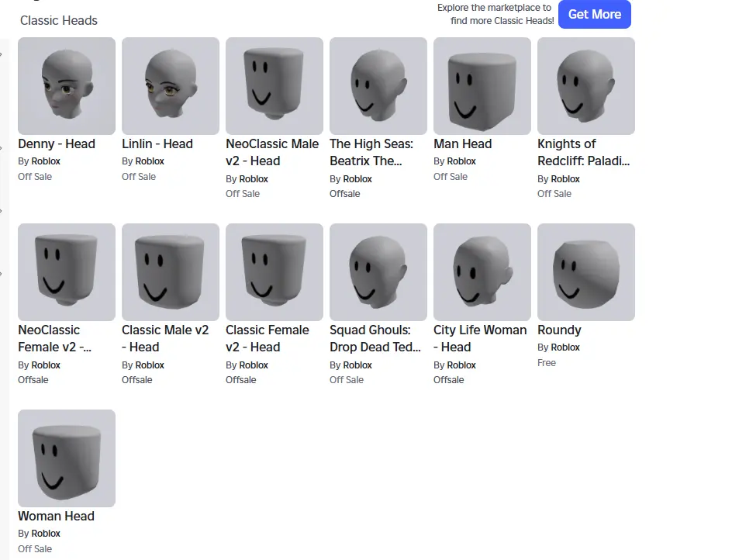This screenshot has height=560, width=732.
Task: Select the Classic Female v2 head thumbnail
Action: point(274,271)
